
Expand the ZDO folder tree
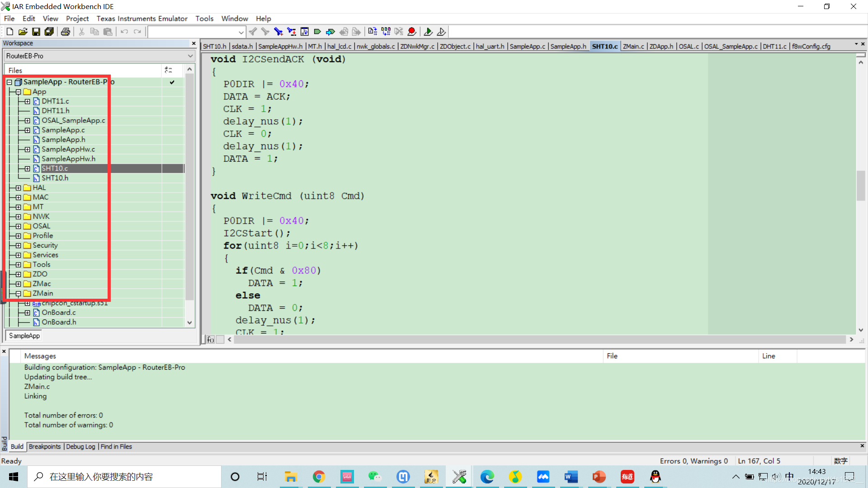tap(19, 273)
